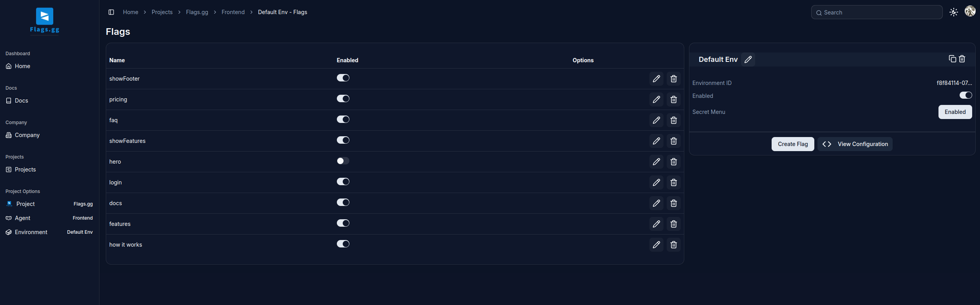Disable the faq flag toggle
Viewport: 980px width, 305px height.
[x=343, y=119]
